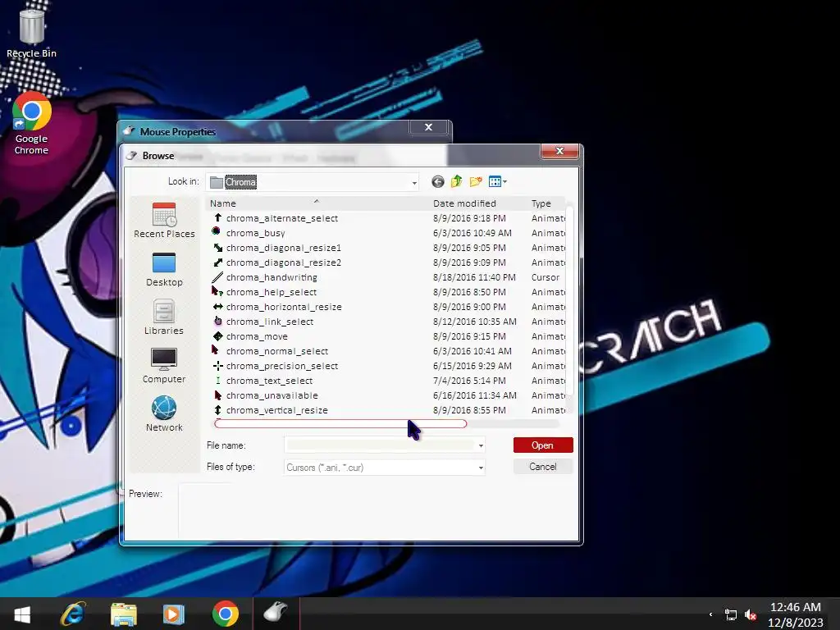Sort by Type column header
Screen dimensions: 840x630
tap(546, 203)
